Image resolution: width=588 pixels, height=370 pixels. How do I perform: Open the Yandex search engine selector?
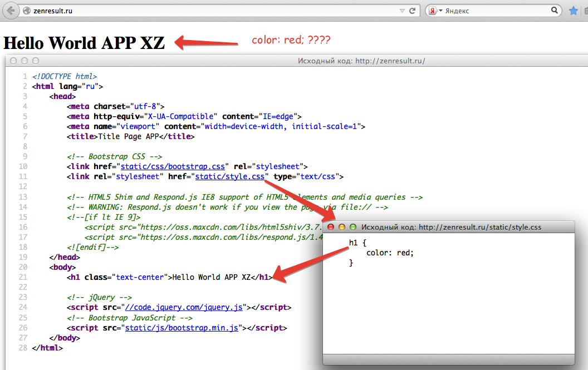(x=435, y=11)
